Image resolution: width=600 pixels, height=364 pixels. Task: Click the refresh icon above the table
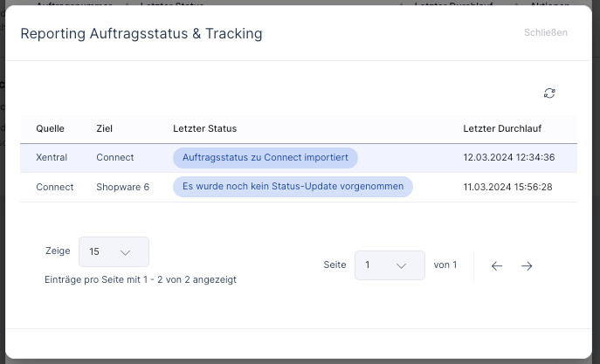(x=549, y=93)
